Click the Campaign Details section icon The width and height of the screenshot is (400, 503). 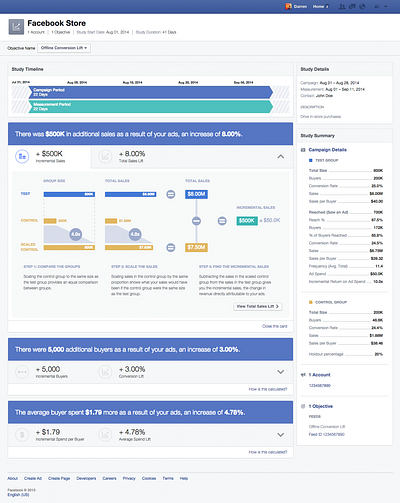click(303, 150)
